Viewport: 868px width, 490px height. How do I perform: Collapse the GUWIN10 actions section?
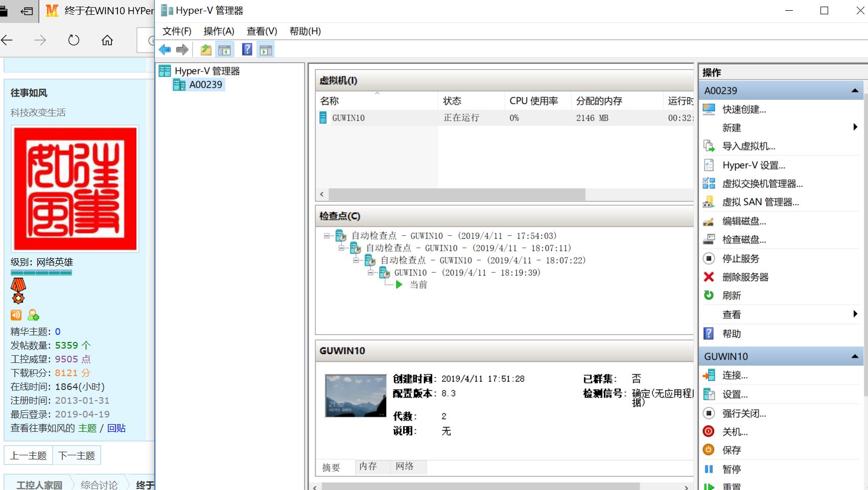click(x=854, y=357)
